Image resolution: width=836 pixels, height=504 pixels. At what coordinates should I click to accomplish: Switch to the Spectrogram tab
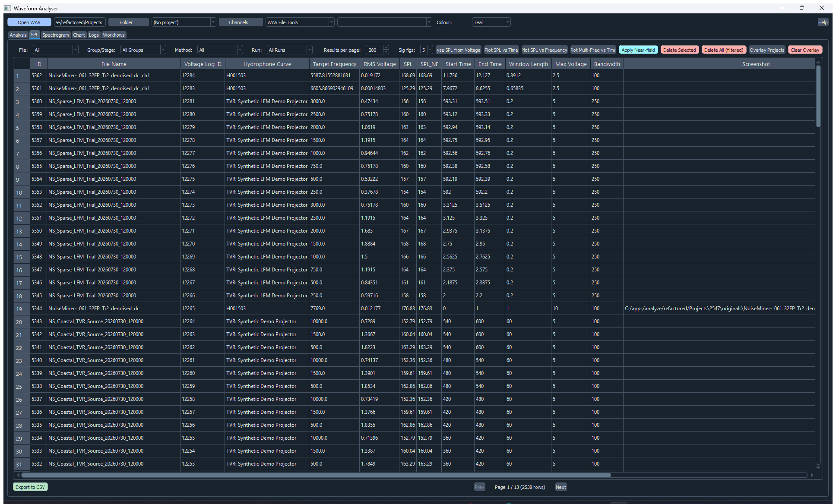(x=56, y=35)
